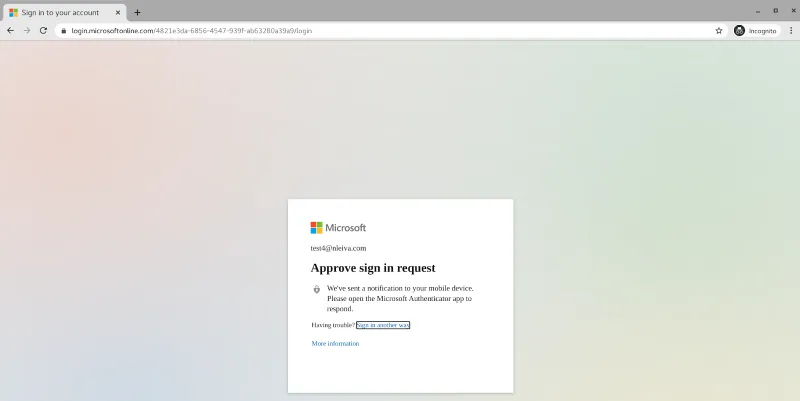Click the 'We've sent a notification' message
The height and width of the screenshot is (401, 800).
click(x=400, y=298)
